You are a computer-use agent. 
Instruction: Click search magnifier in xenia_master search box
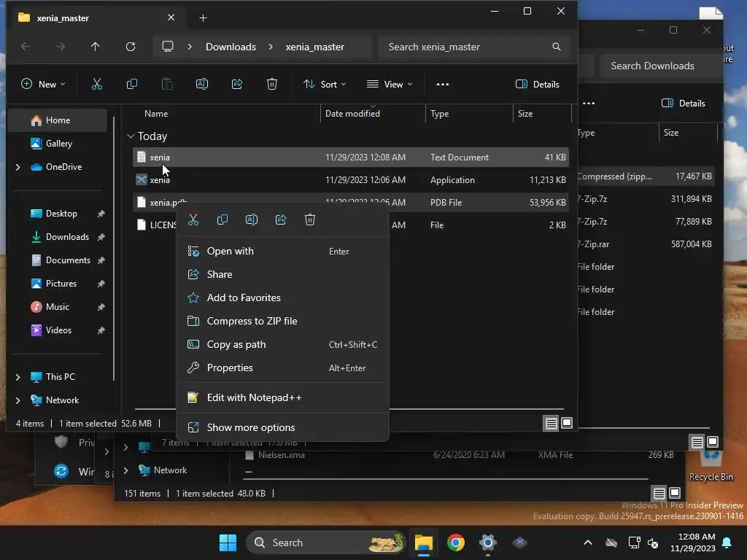point(557,47)
